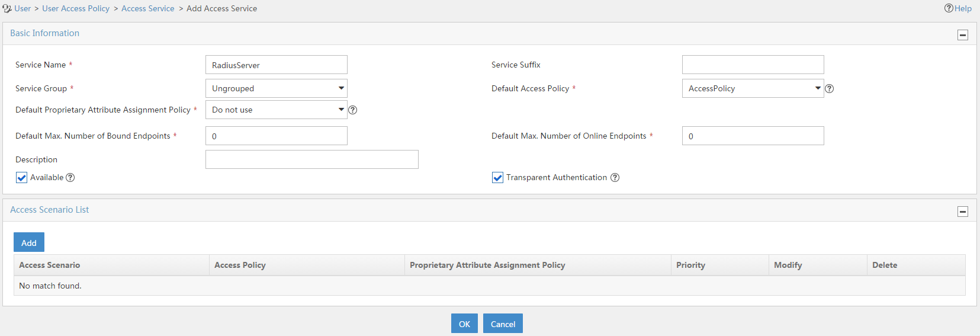The height and width of the screenshot is (336, 980).
Task: Click help icon next to Available
Action: (70, 177)
